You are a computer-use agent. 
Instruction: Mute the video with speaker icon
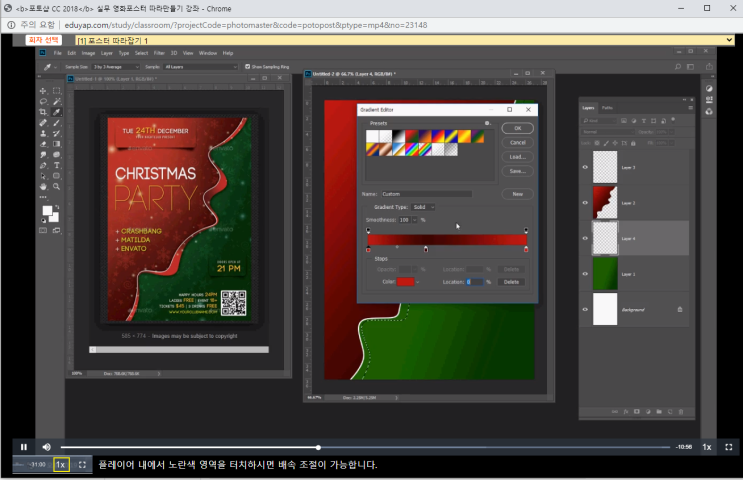[46, 447]
